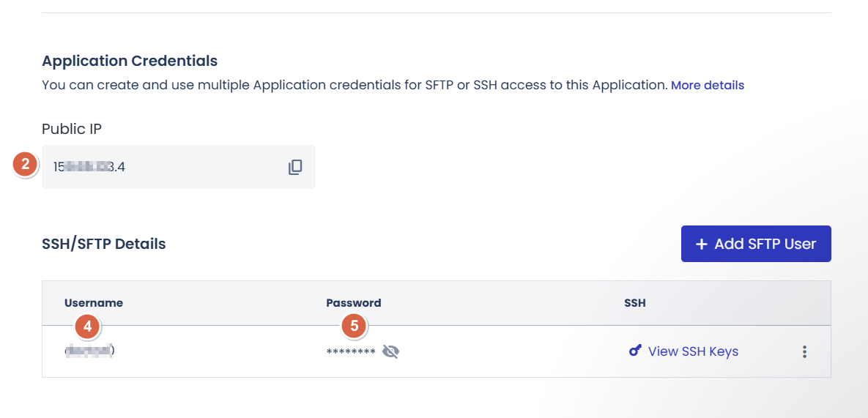Click the Password column header
The height and width of the screenshot is (418, 868).
(x=354, y=303)
